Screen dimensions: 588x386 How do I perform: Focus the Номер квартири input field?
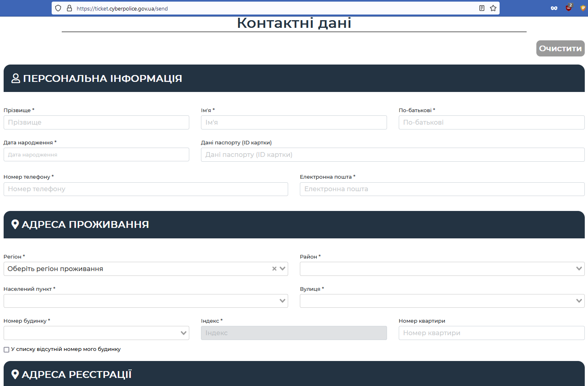[x=492, y=333]
